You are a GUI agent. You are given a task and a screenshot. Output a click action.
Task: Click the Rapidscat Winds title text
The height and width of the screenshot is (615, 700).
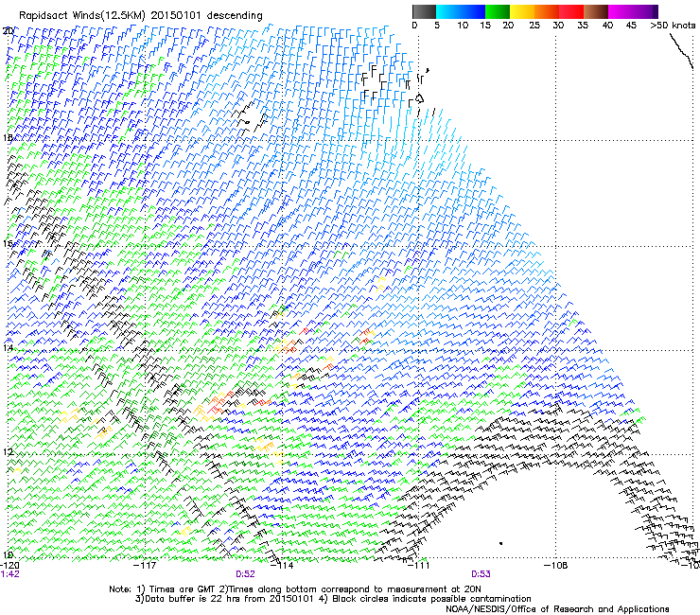point(141,16)
